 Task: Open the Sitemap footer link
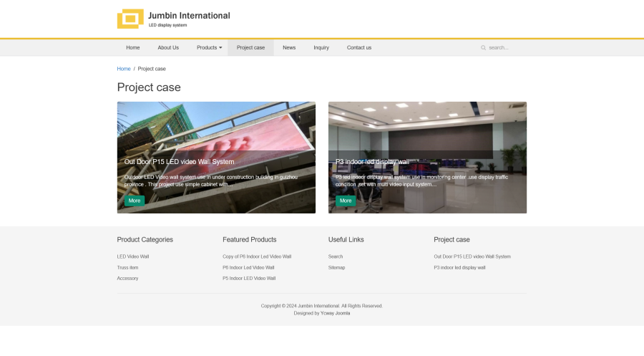336,267
